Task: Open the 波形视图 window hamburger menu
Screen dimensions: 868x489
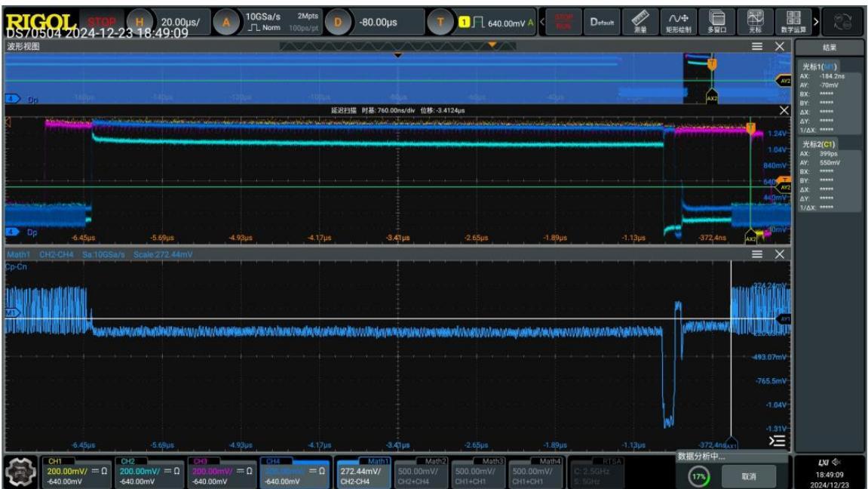Action: click(756, 47)
